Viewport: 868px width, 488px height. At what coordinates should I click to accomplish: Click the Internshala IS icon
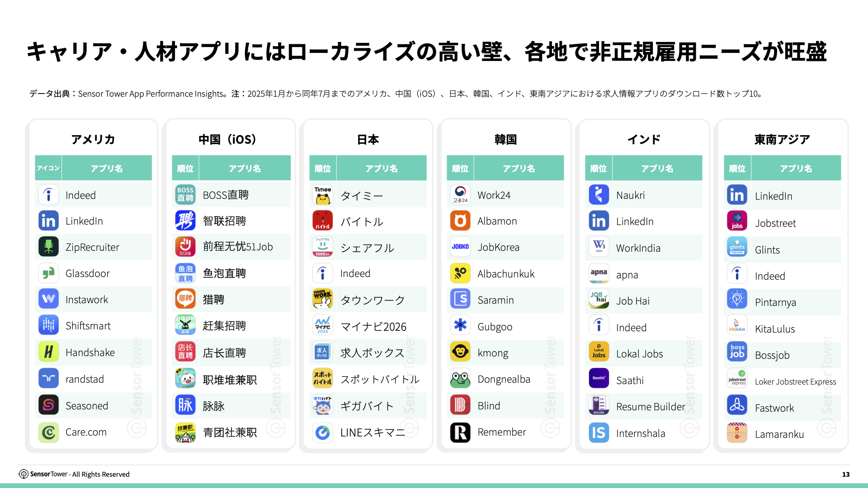599,433
